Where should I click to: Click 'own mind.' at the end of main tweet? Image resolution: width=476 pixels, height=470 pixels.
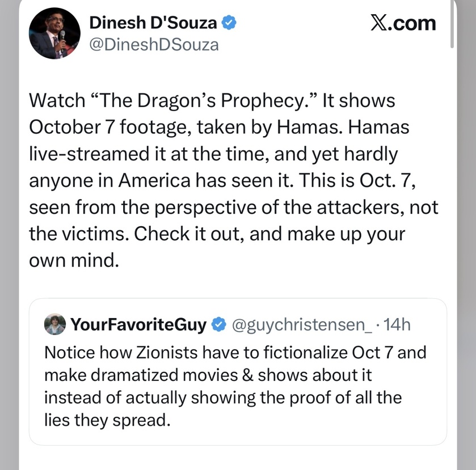coord(74,260)
